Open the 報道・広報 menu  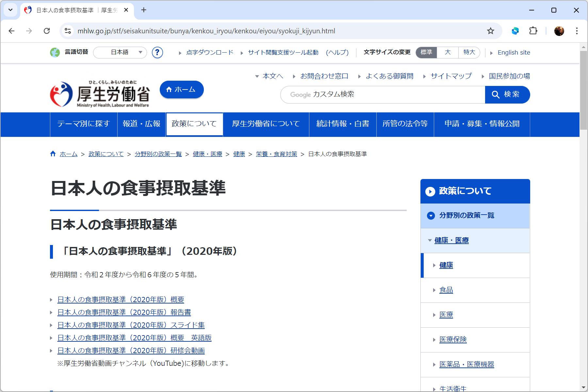click(x=141, y=124)
